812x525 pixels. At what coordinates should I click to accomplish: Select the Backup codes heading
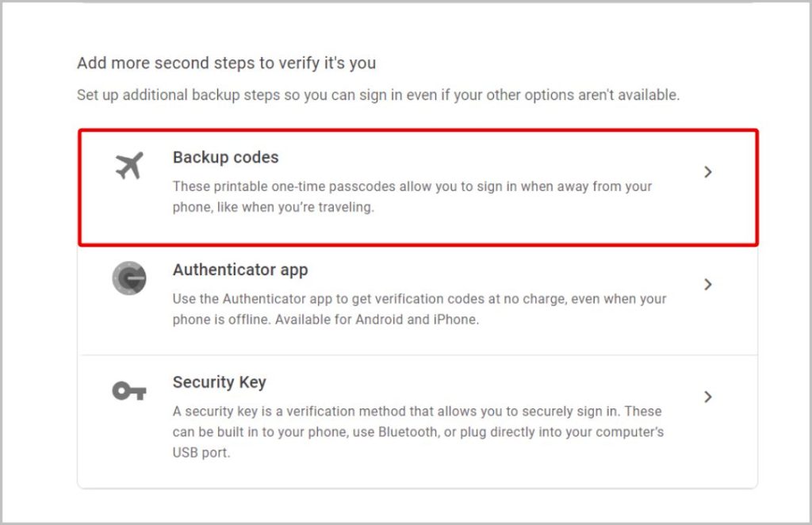coord(226,157)
